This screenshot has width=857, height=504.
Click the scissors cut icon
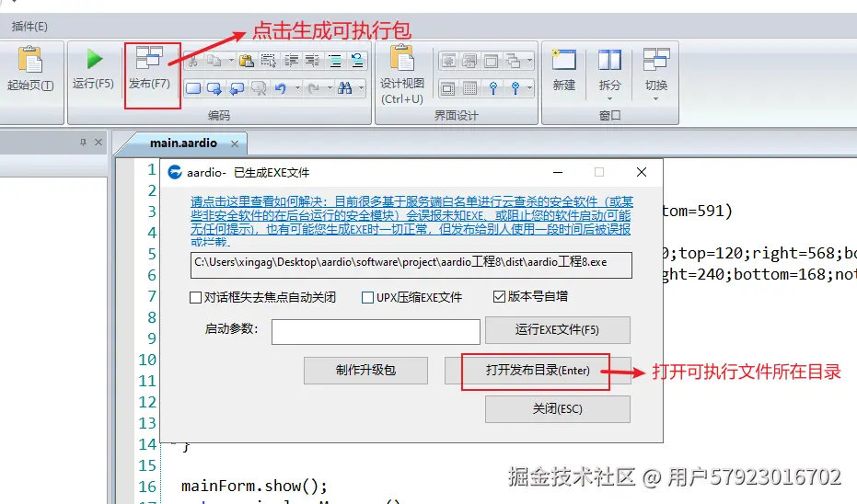click(192, 61)
